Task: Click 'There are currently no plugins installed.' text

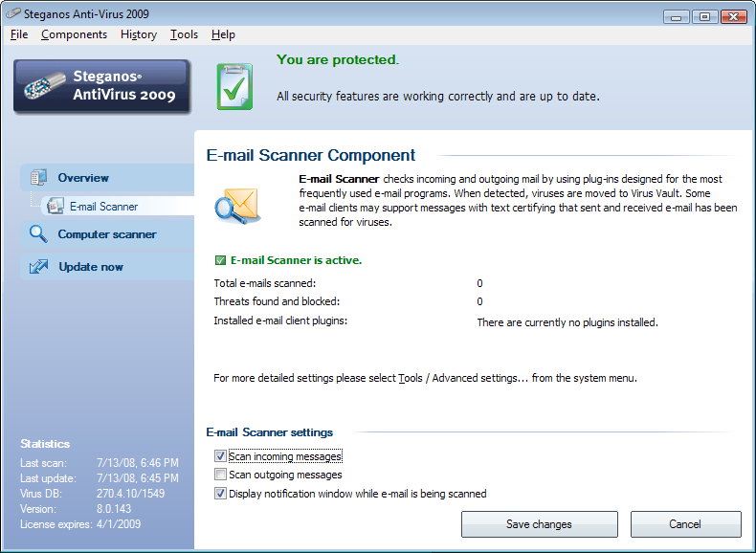Action: (567, 322)
